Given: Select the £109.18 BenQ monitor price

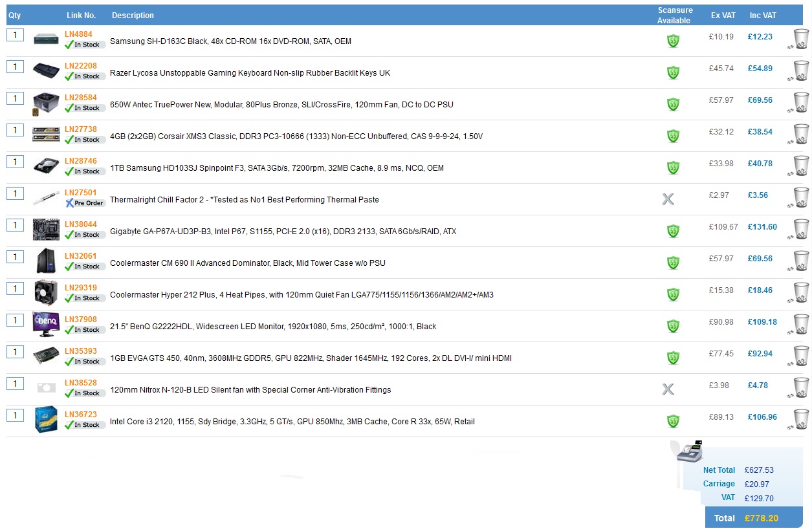Looking at the screenshot, I should 762,322.
